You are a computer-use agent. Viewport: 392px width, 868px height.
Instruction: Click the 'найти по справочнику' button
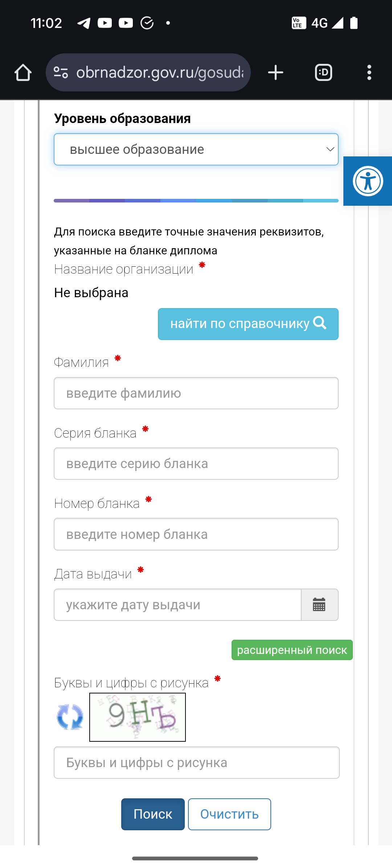tap(248, 324)
